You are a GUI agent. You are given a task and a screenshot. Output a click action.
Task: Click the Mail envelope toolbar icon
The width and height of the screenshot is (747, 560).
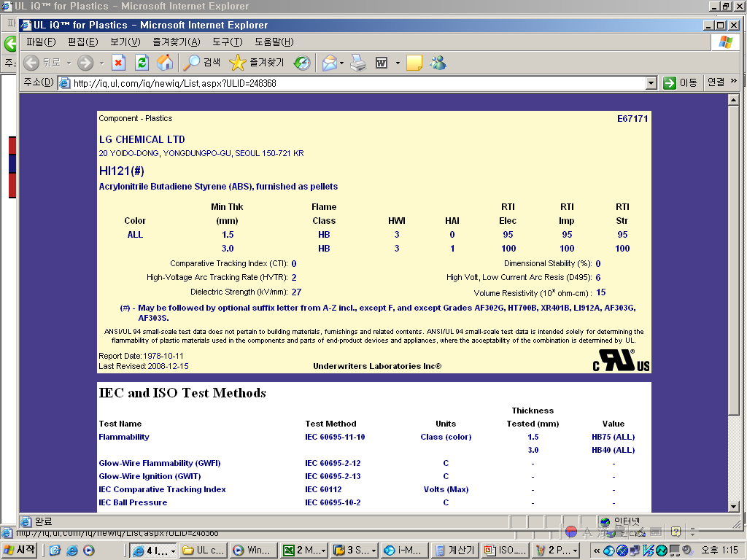[x=329, y=63]
